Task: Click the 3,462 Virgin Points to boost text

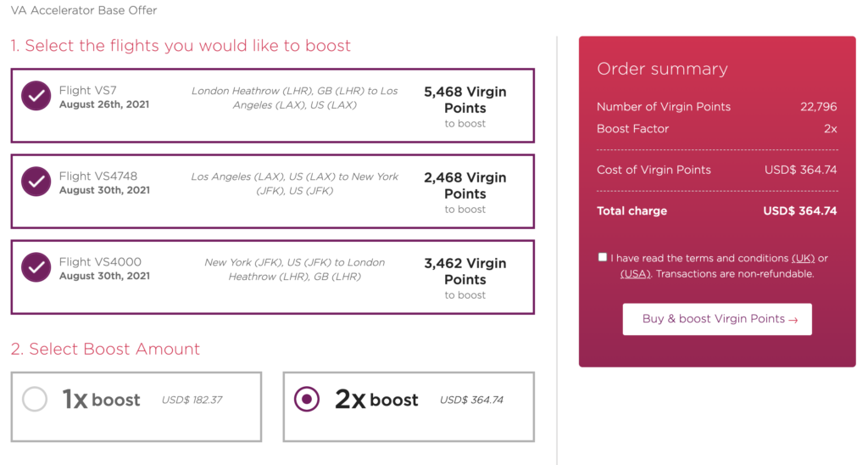Action: click(465, 279)
